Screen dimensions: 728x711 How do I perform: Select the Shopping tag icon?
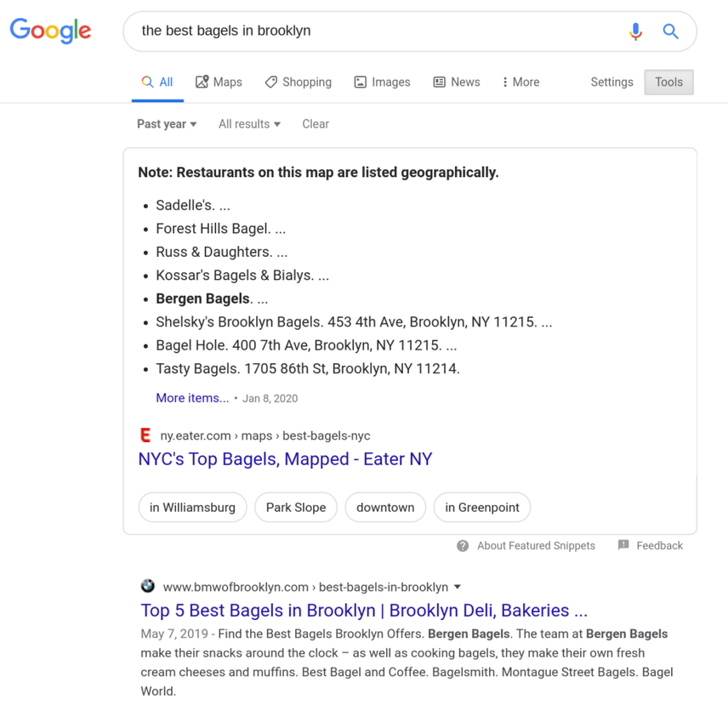click(x=271, y=81)
